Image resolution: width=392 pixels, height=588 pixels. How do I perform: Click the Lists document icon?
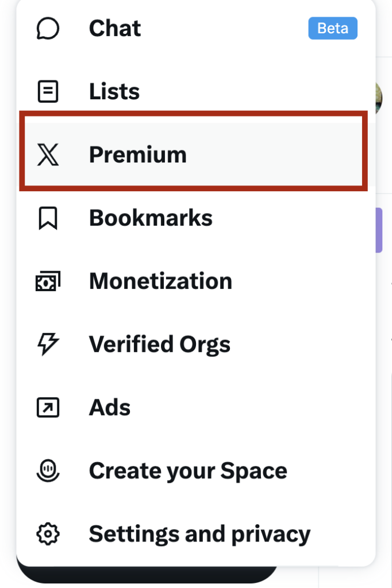pos(48,91)
